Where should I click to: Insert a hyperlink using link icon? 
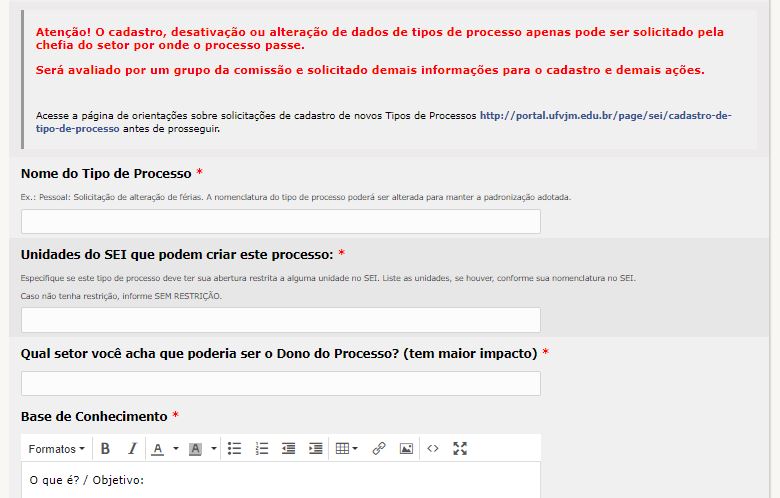tap(379, 449)
